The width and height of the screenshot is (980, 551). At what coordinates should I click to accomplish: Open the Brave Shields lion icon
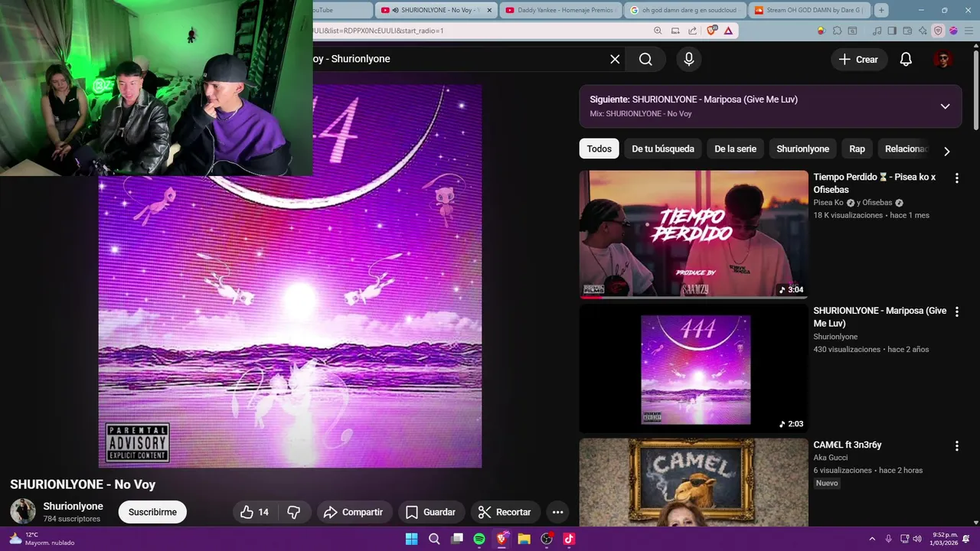[712, 31]
